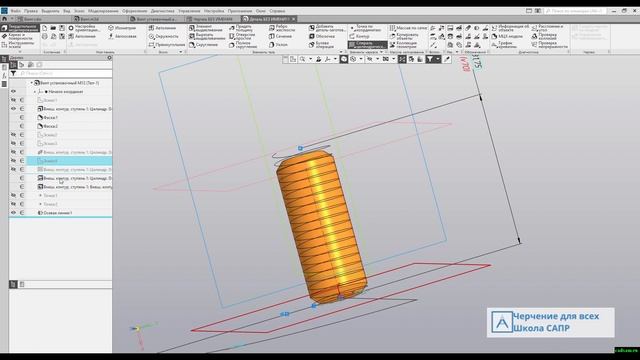This screenshot has height=360, width=640.
Task: Toggle visibility eye for highlighted Эскиз:4 row
Action: [x=13, y=160]
